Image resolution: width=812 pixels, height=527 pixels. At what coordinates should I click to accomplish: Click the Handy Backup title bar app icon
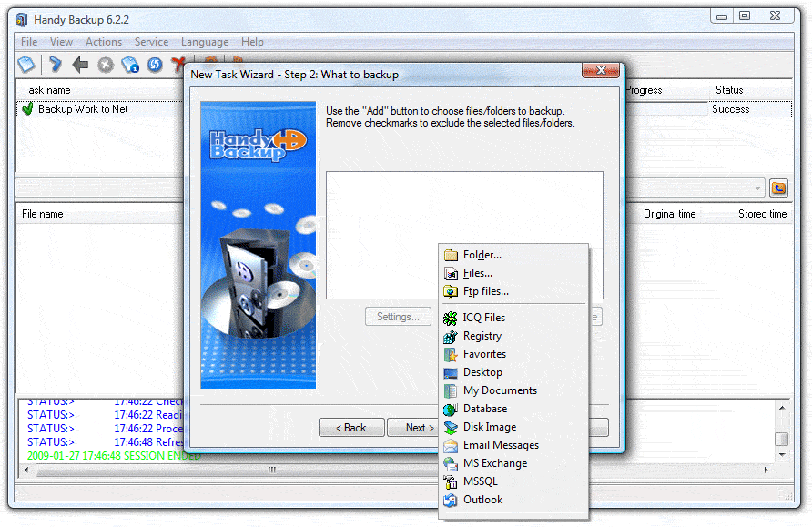(x=21, y=20)
